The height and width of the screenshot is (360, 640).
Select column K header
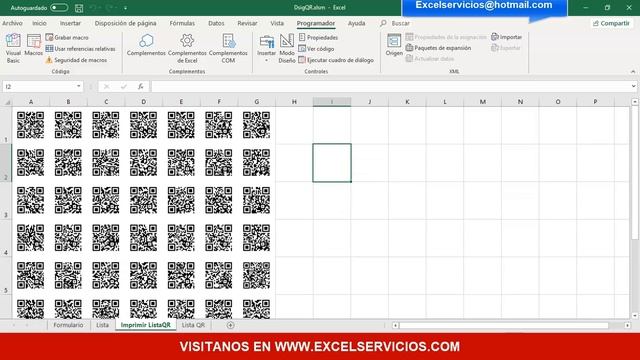click(407, 102)
